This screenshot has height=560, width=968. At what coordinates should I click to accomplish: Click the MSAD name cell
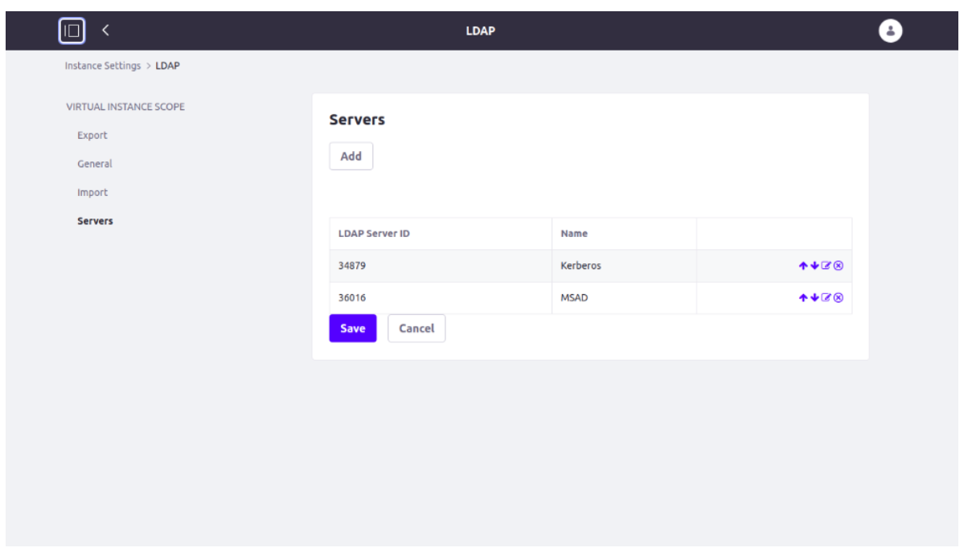tap(624, 297)
